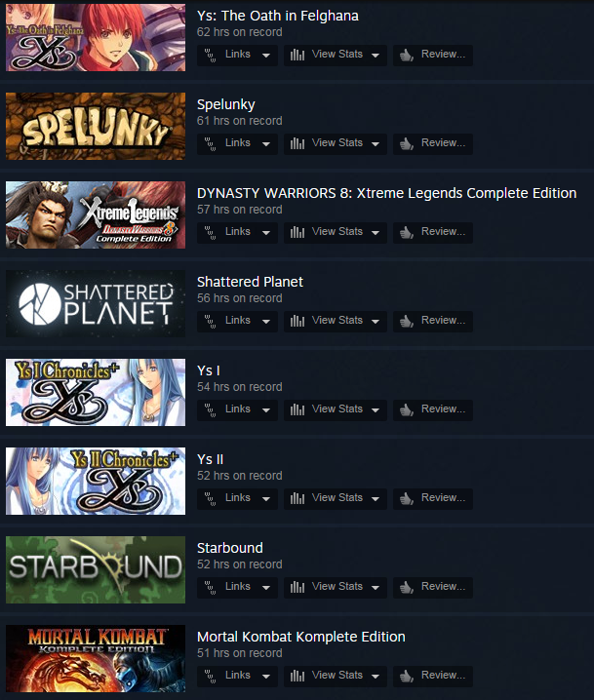Click the stats bar icon for Ys: Oath in Felghana

pos(297,55)
